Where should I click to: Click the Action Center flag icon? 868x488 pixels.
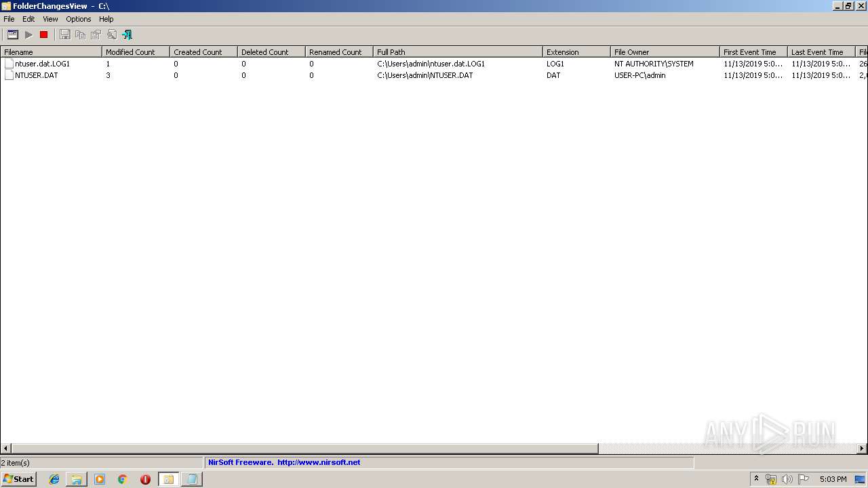coord(803,479)
